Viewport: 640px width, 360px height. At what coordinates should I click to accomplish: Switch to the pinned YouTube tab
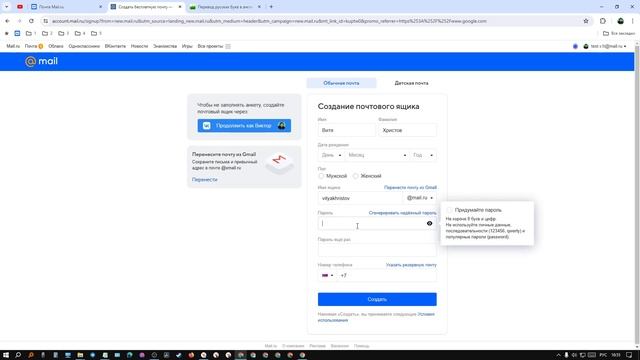point(20,7)
